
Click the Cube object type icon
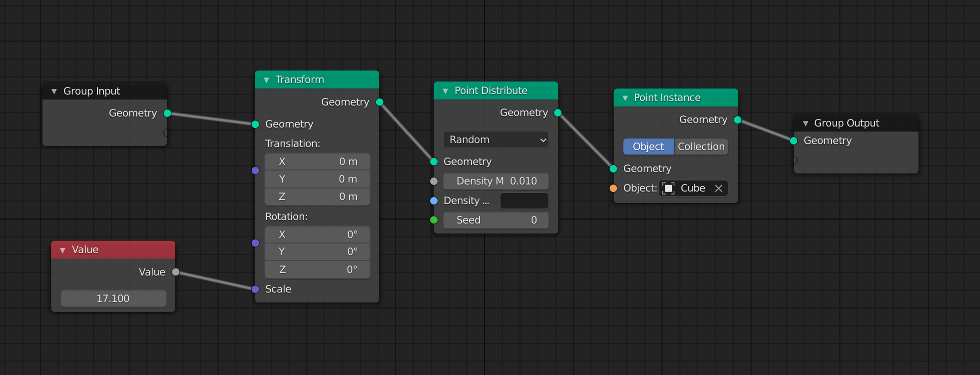point(668,188)
